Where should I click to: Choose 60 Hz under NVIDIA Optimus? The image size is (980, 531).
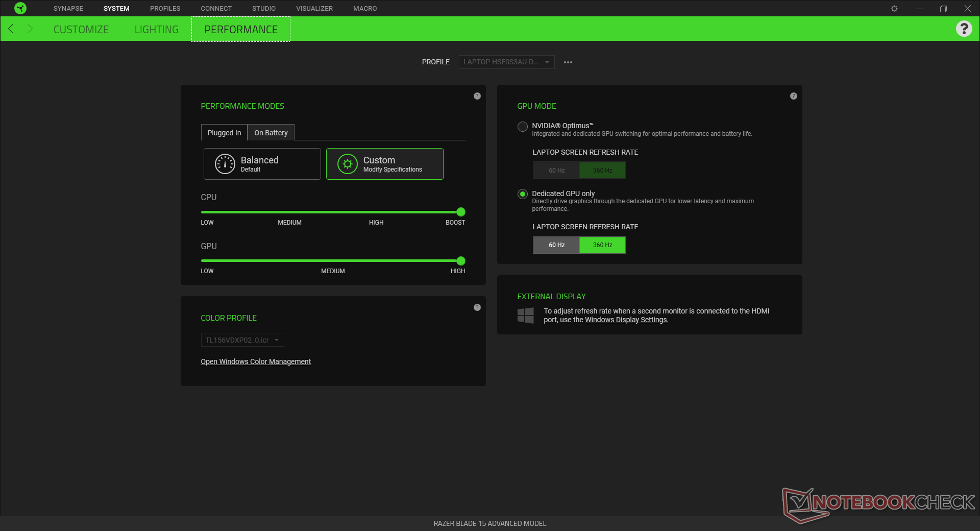[556, 171]
